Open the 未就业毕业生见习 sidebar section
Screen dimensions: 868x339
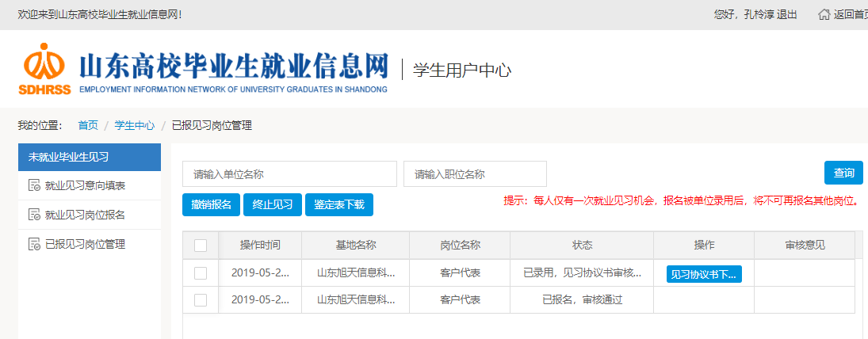89,157
